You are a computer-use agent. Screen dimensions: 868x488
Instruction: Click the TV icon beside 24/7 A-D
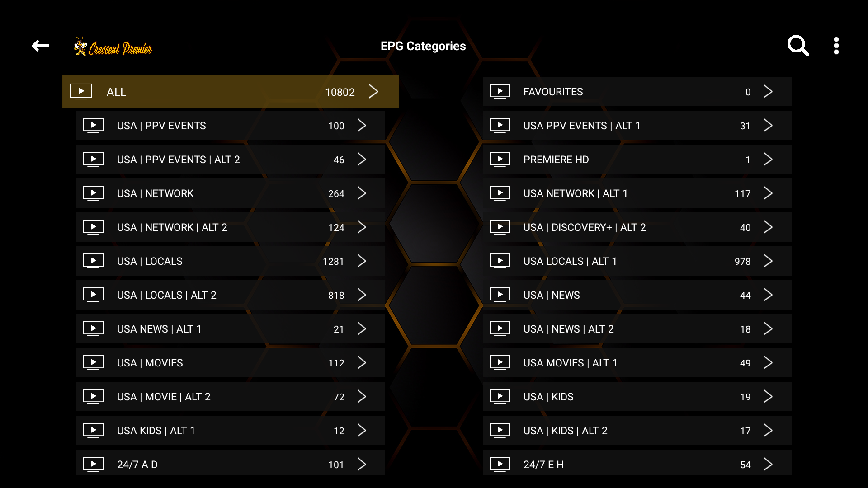93,464
